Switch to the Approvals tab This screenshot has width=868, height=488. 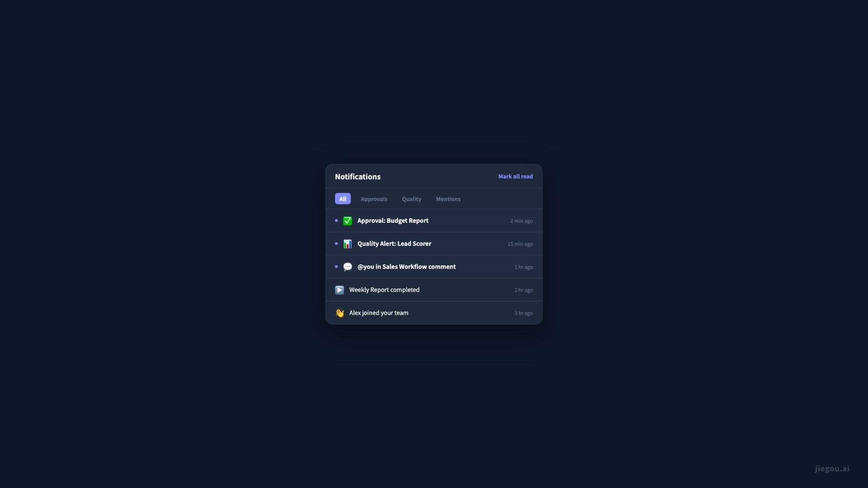pyautogui.click(x=374, y=199)
